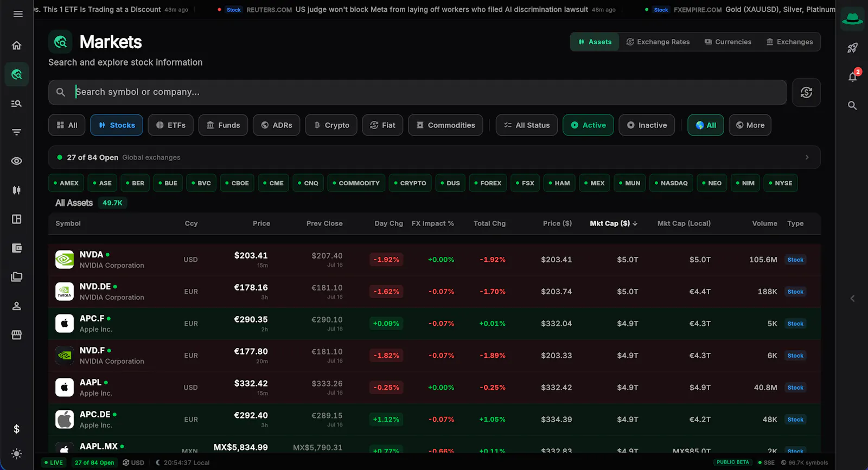Switch to the Currencies tab
The image size is (868, 470).
click(728, 42)
